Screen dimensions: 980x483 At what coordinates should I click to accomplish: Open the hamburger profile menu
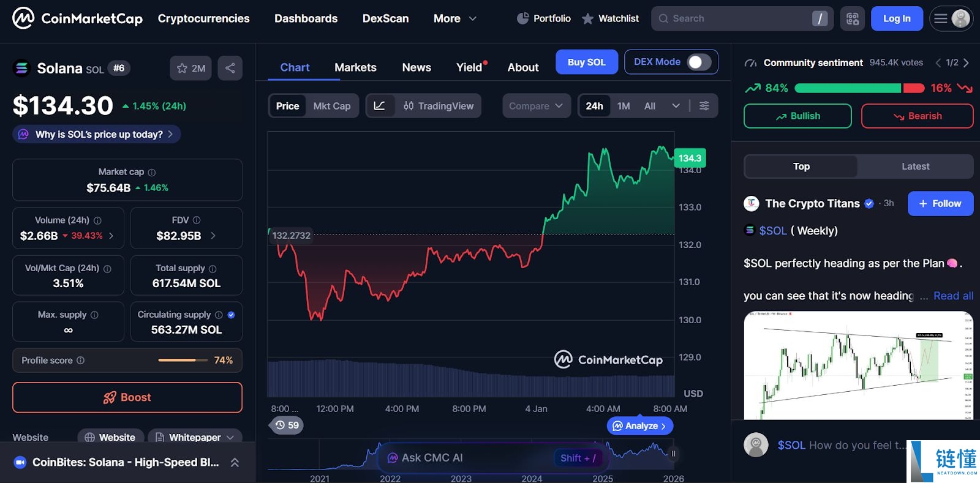pyautogui.click(x=951, y=19)
